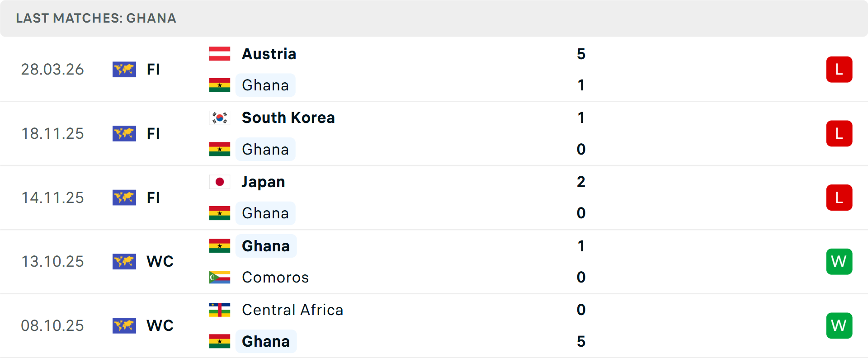Viewport: 868px width, 358px height.
Task: Click the Ghana flag next to Austria match
Action: coord(220,85)
